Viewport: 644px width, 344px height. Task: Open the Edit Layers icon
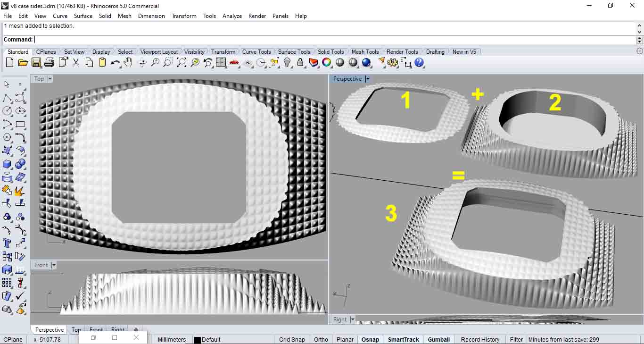click(314, 62)
